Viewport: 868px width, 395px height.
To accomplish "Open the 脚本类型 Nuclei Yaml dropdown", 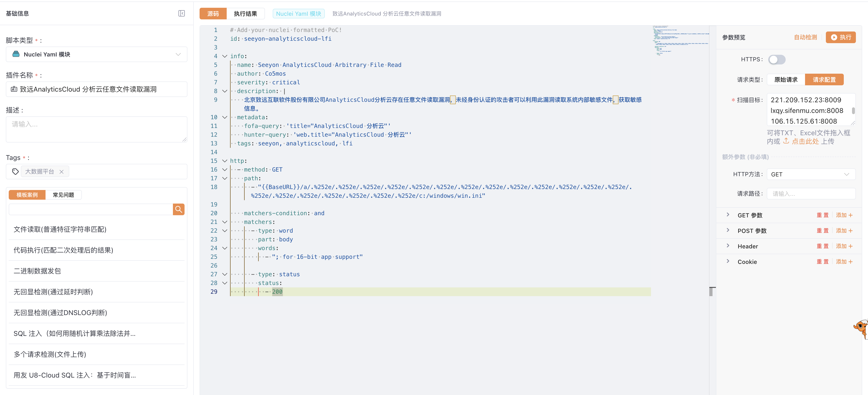I will (96, 54).
